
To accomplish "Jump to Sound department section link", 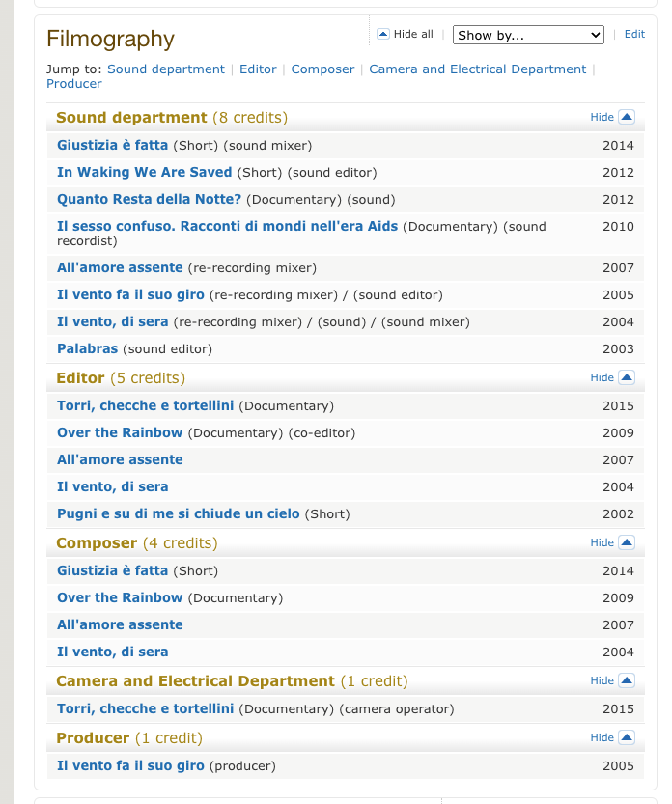I will [166, 69].
